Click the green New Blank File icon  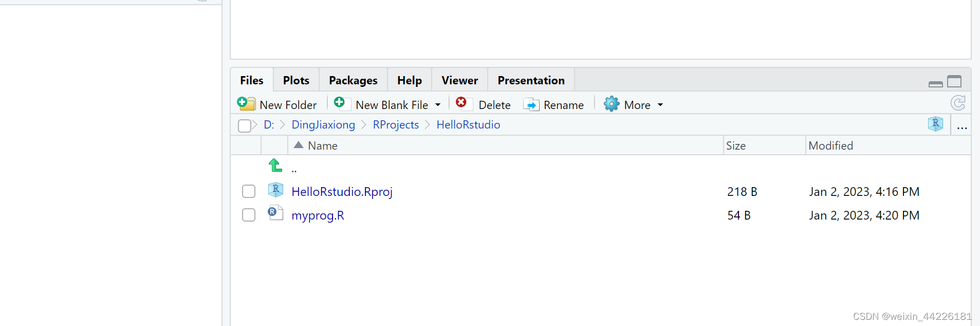pos(340,103)
